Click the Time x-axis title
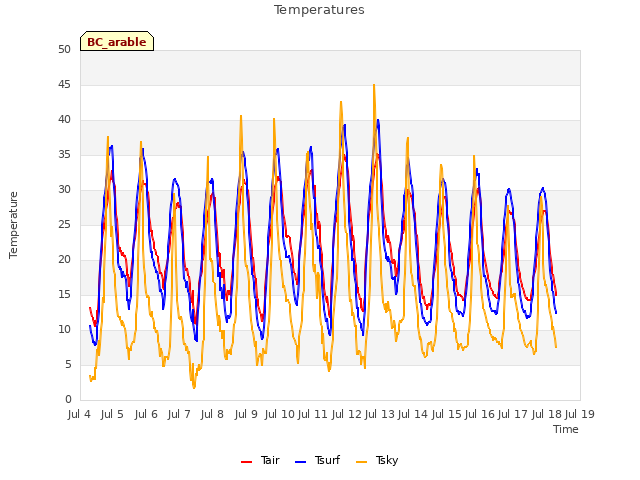Viewport: 640px width, 480px height. 566,429
